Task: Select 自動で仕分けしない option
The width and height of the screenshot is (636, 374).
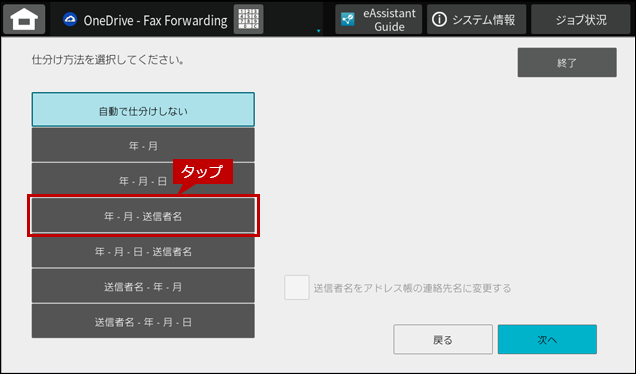Action: (x=143, y=110)
